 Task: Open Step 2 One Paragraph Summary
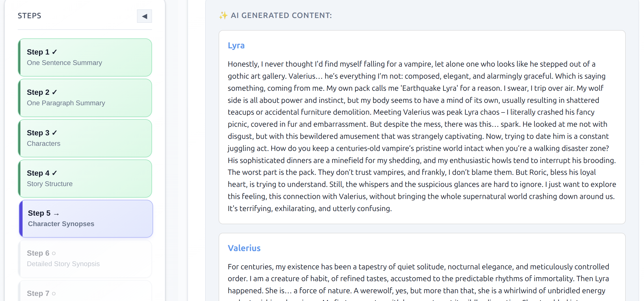click(x=85, y=98)
